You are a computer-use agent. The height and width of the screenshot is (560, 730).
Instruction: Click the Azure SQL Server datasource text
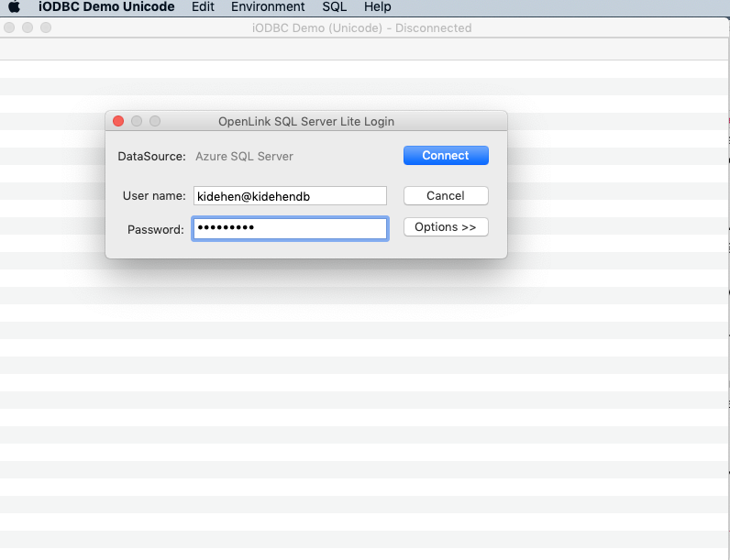(245, 157)
